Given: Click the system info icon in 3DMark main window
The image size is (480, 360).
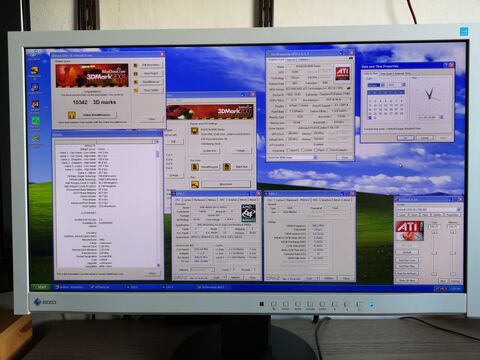Looking at the screenshot, I should [x=194, y=131].
